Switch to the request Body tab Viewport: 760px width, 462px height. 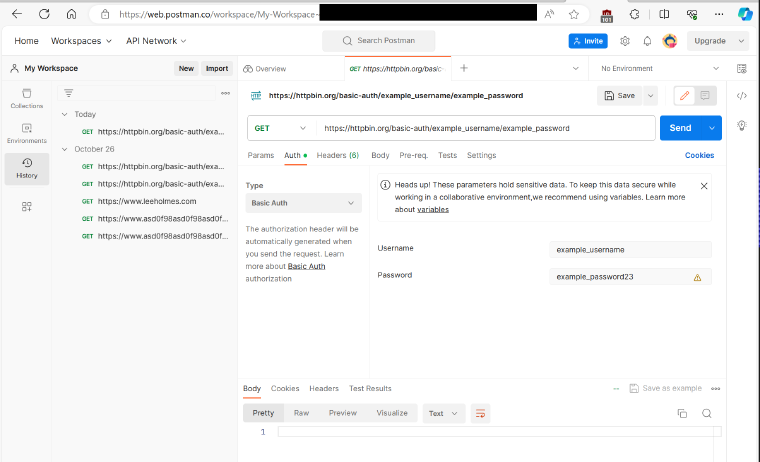[x=380, y=155]
